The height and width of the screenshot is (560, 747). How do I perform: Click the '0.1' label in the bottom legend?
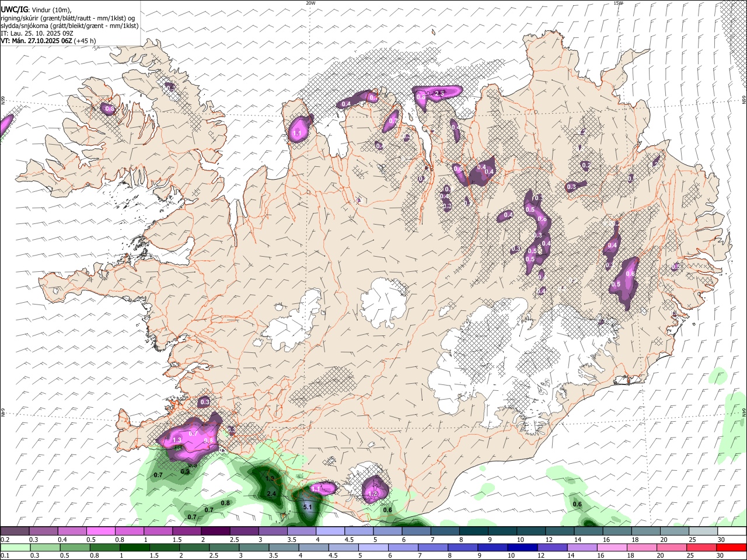click(5, 555)
